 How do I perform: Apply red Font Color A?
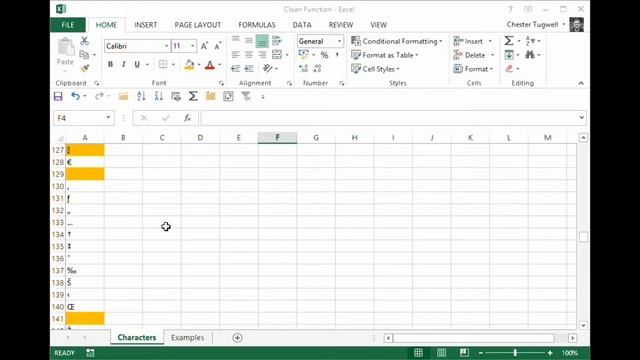tap(210, 64)
